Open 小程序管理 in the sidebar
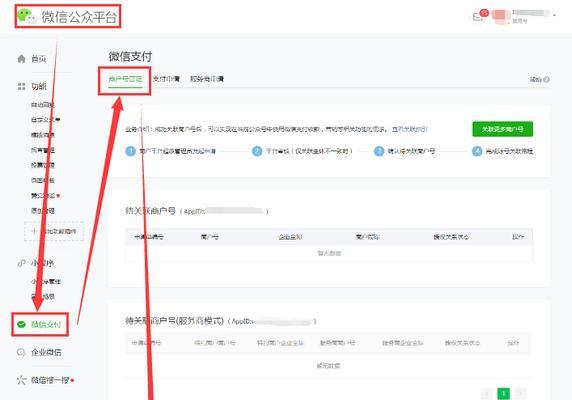 tap(46, 281)
